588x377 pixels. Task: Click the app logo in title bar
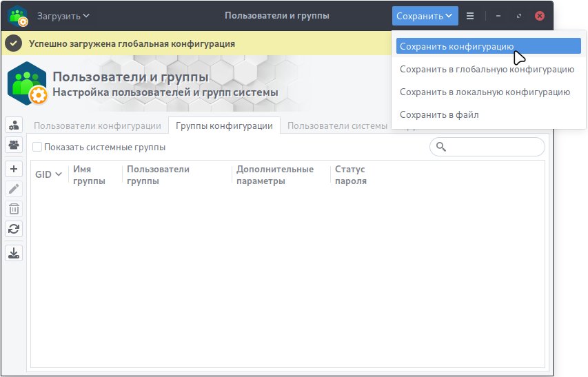(x=18, y=16)
